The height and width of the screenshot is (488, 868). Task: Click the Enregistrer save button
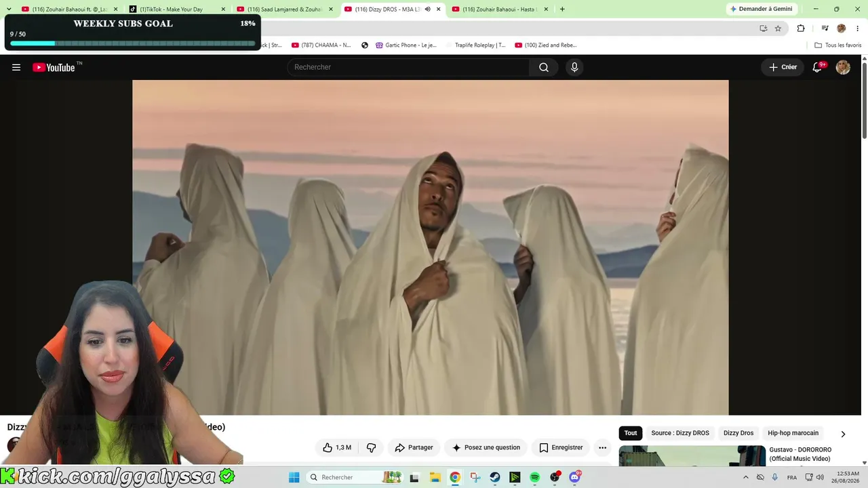point(561,447)
